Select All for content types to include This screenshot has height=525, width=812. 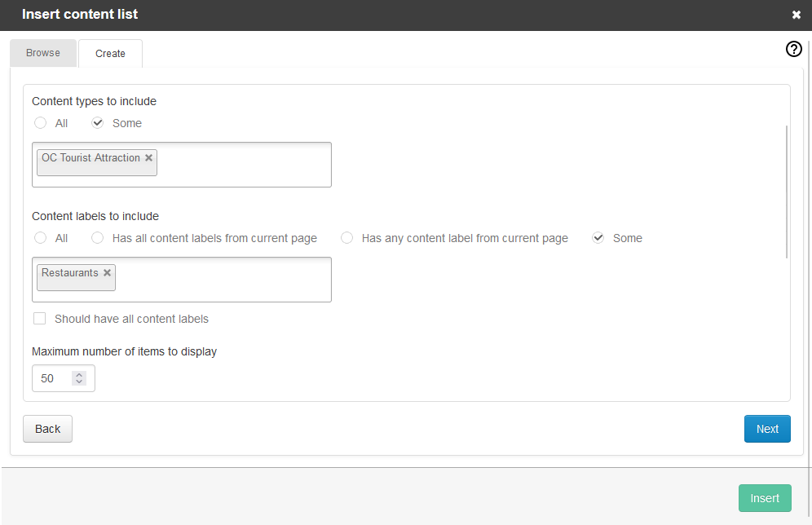pos(40,122)
